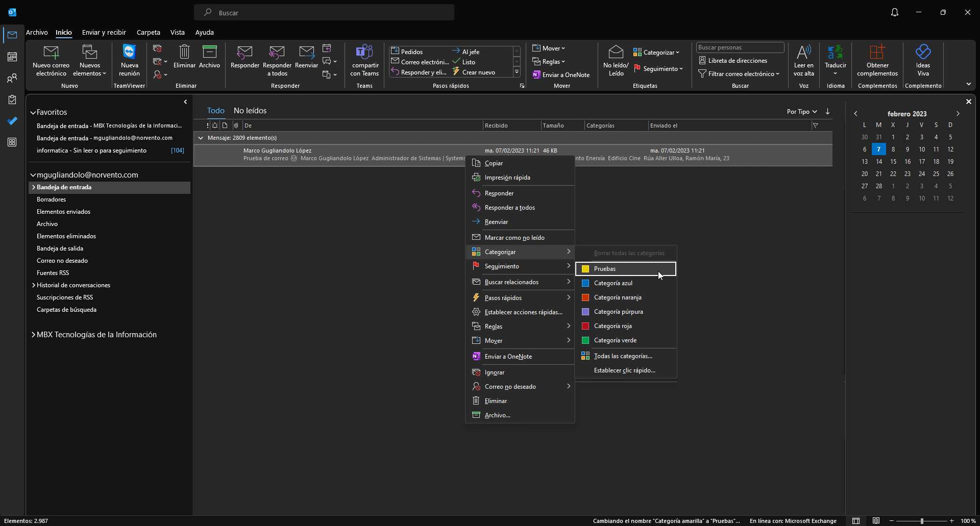This screenshot has width=980, height=526.
Task: Open Reglas dropdown in ribbon
Action: [549, 61]
